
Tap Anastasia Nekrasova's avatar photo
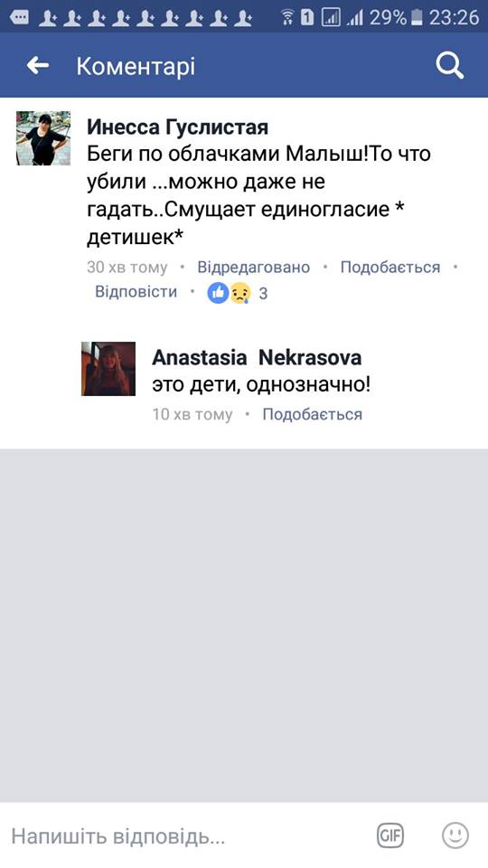click(108, 369)
